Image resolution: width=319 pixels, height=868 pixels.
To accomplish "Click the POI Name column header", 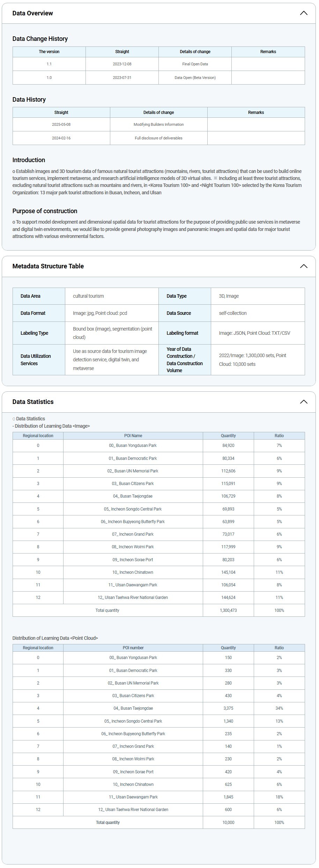I will (x=133, y=436).
